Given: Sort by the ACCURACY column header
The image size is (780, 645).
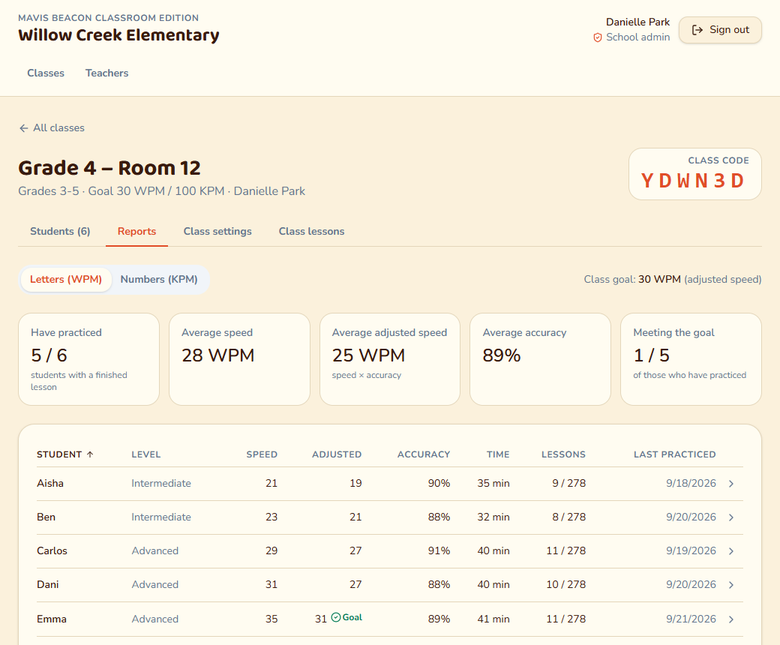Looking at the screenshot, I should tap(423, 455).
